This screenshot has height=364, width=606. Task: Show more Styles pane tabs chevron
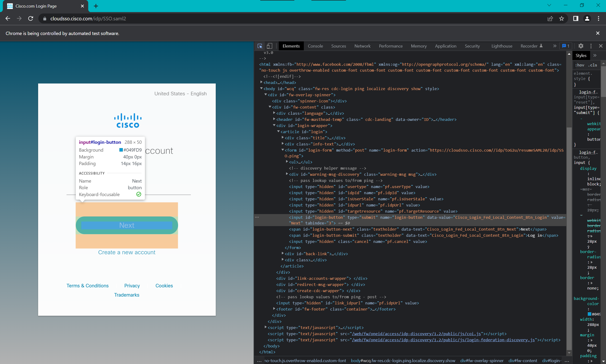(595, 55)
